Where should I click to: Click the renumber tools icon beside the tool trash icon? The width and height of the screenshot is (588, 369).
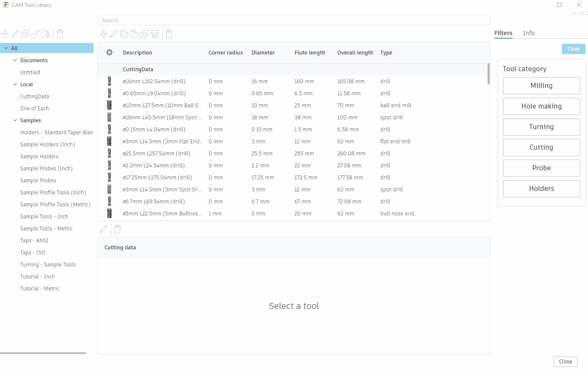click(x=155, y=34)
